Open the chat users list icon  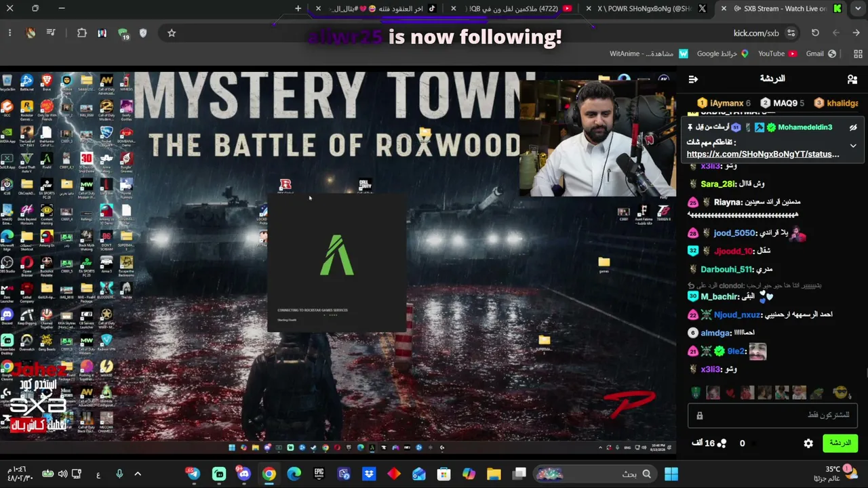point(852,79)
